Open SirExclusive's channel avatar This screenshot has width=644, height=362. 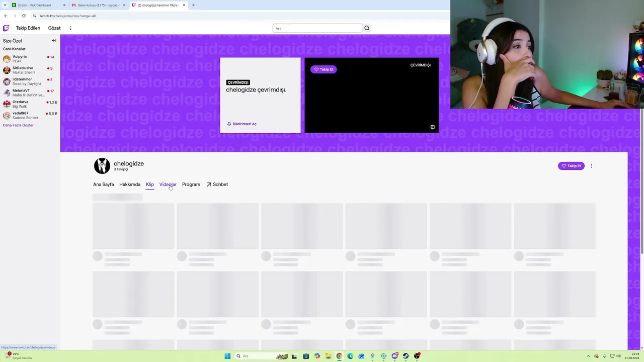[7, 70]
